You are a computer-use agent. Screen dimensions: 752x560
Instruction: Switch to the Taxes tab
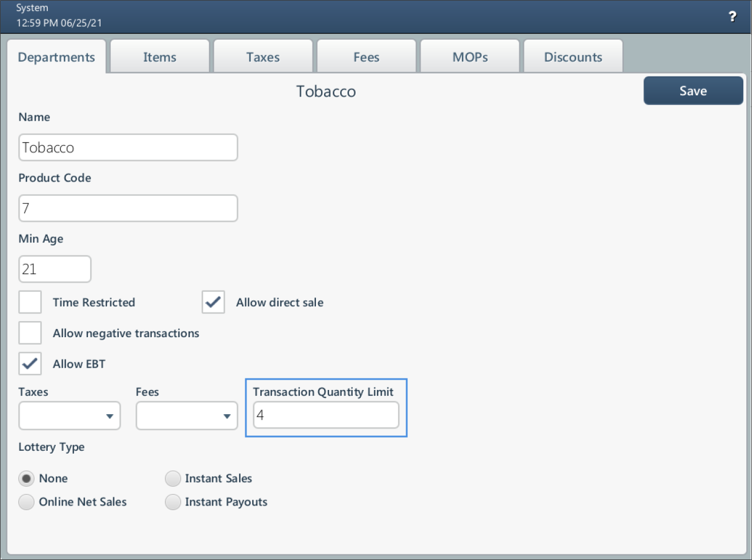point(263,56)
